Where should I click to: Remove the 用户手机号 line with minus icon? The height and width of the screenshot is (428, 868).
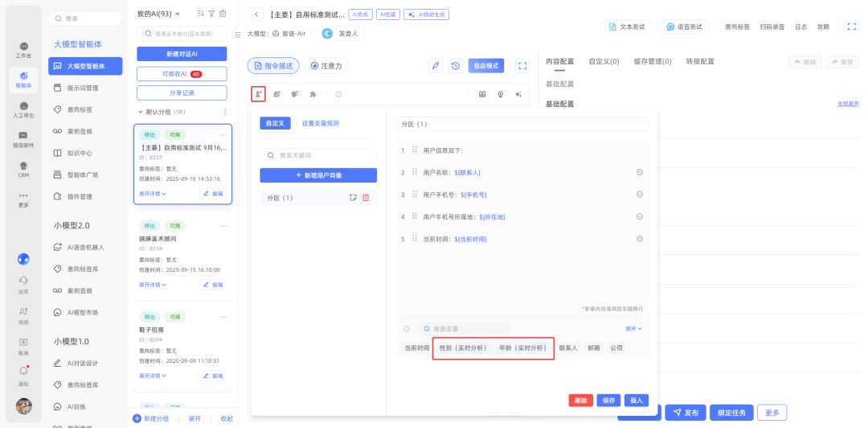pyautogui.click(x=640, y=195)
